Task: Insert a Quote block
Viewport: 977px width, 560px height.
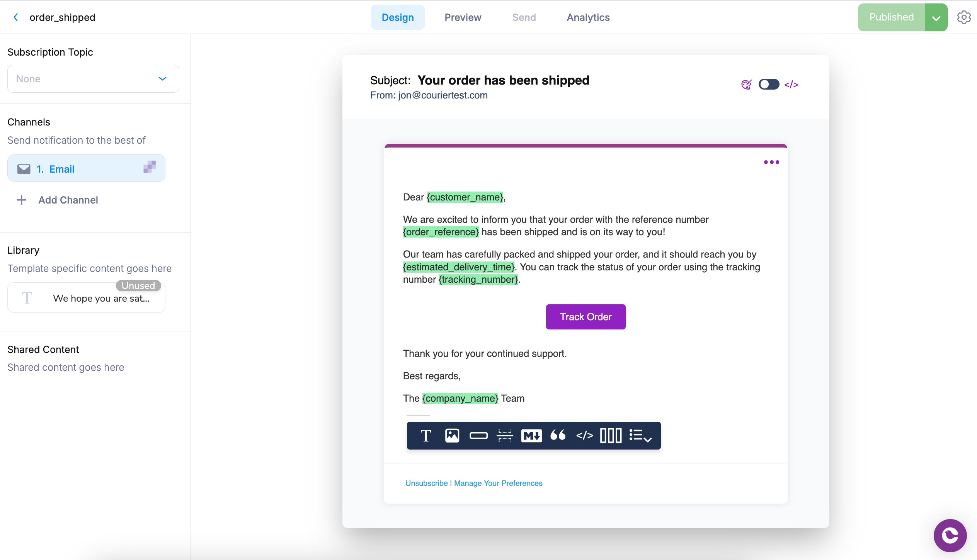Action: [558, 436]
